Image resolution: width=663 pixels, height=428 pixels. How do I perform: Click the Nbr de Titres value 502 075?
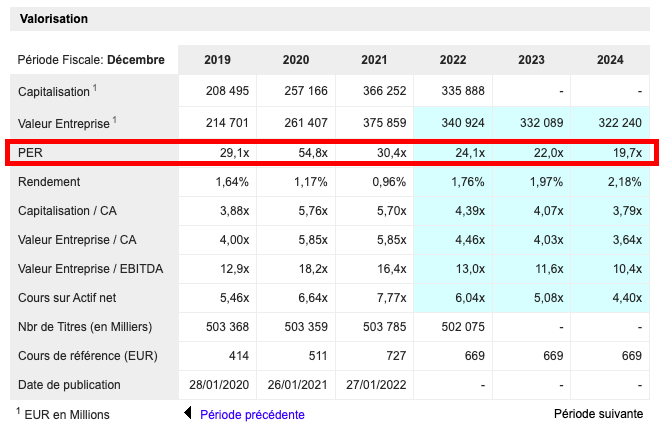(463, 326)
